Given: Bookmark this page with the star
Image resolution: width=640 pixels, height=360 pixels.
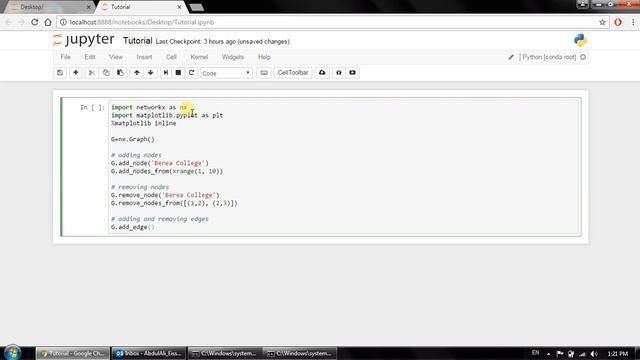Looking at the screenshot, I should (x=602, y=22).
